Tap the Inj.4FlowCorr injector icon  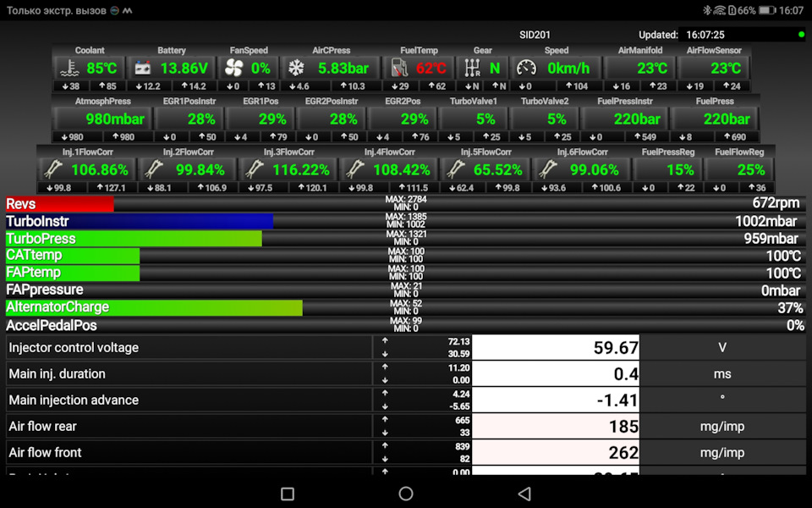pyautogui.click(x=355, y=169)
